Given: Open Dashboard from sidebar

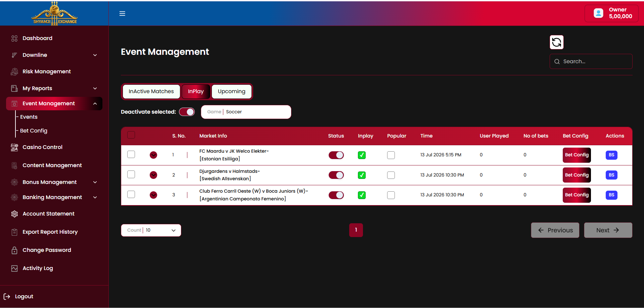Looking at the screenshot, I should pos(37,38).
